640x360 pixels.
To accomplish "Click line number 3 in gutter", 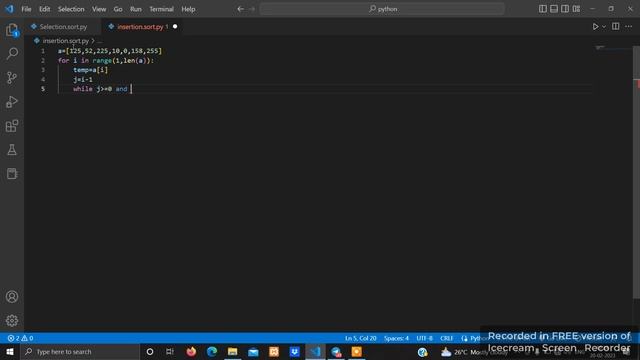I will tap(43, 70).
